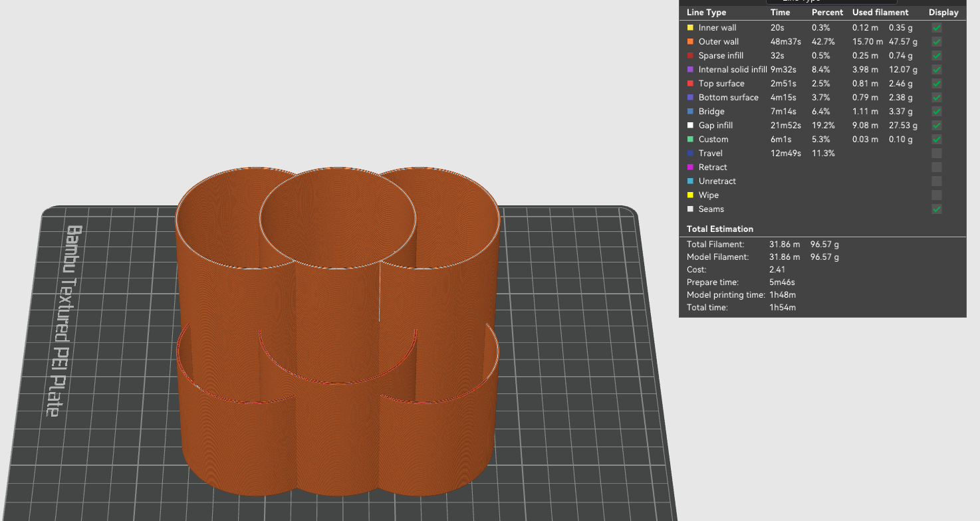Screen dimensions: 980x521
Task: Click the 'Percent' column header
Action: tap(827, 13)
